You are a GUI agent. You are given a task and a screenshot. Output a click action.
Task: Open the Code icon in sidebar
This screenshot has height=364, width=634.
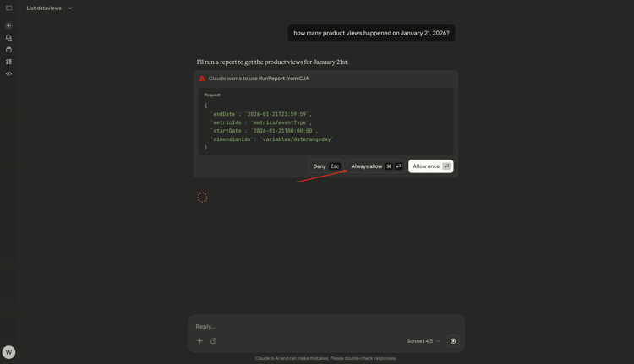coord(9,74)
